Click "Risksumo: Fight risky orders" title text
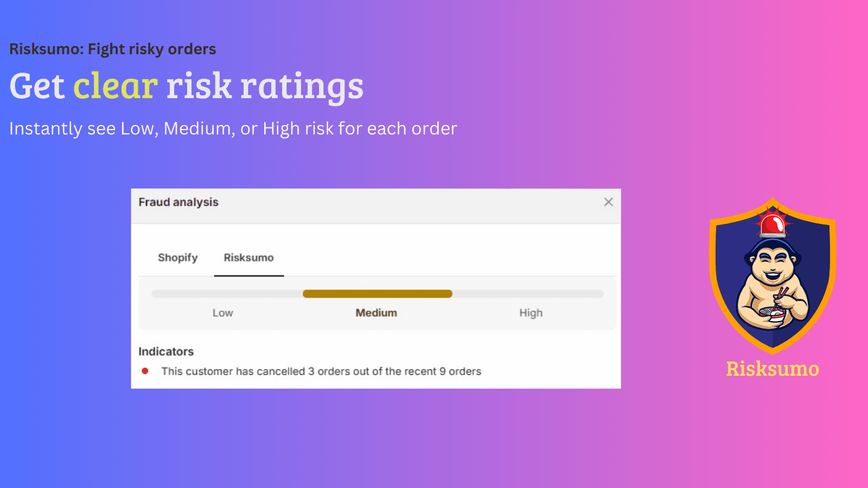Image resolution: width=868 pixels, height=488 pixels. [x=113, y=49]
